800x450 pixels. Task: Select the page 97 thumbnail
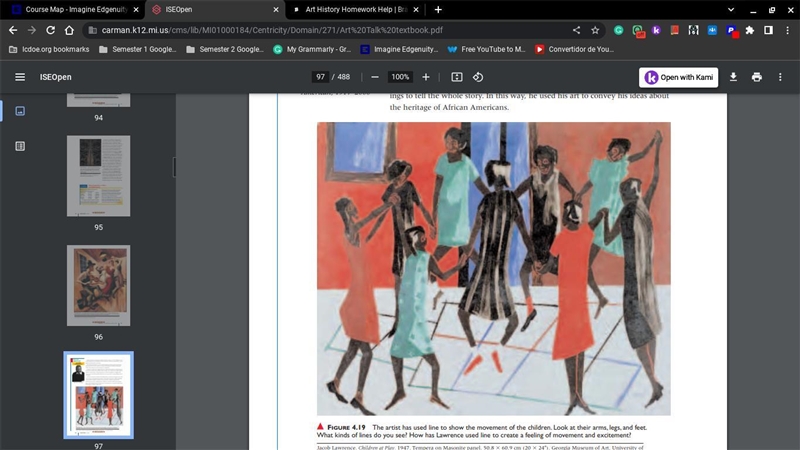click(98, 395)
